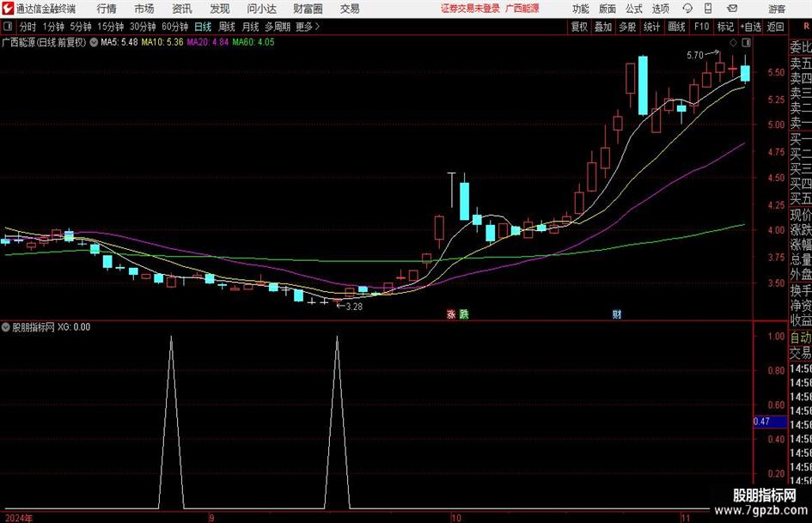812x523 pixels.
Task: Click the 多股 multi-stock toolbar button
Action: click(627, 27)
